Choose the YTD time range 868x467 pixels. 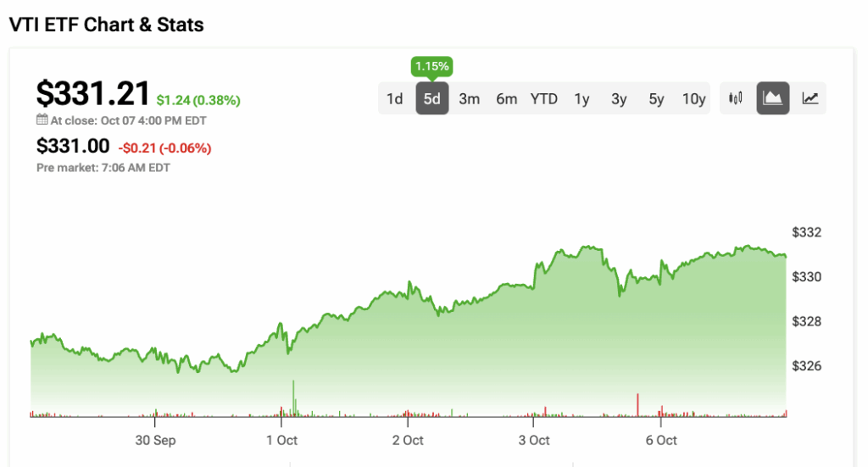[x=544, y=99]
